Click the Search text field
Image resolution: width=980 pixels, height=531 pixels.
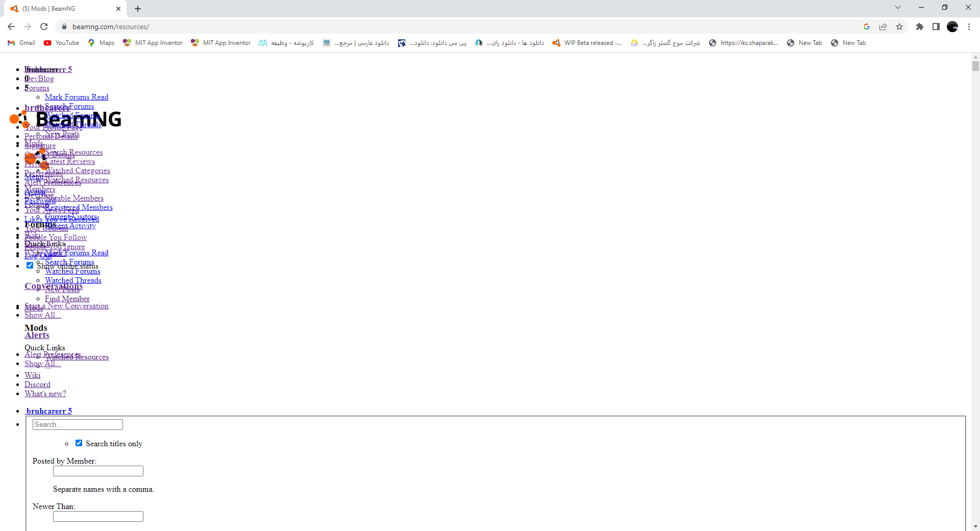78,424
